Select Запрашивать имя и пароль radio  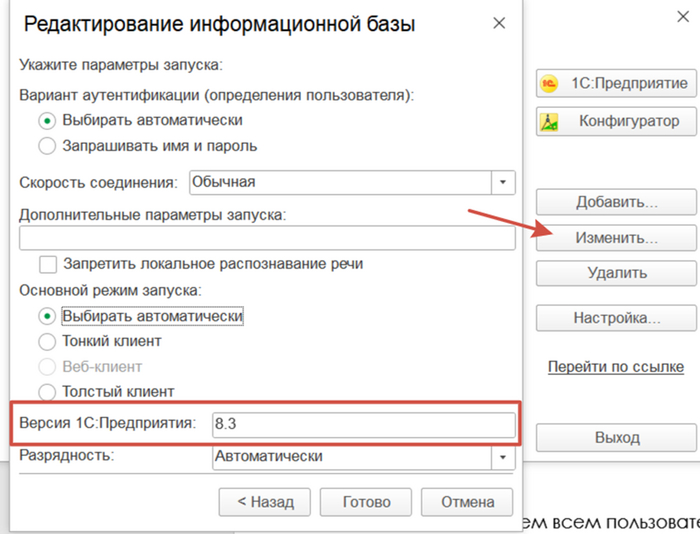47,146
